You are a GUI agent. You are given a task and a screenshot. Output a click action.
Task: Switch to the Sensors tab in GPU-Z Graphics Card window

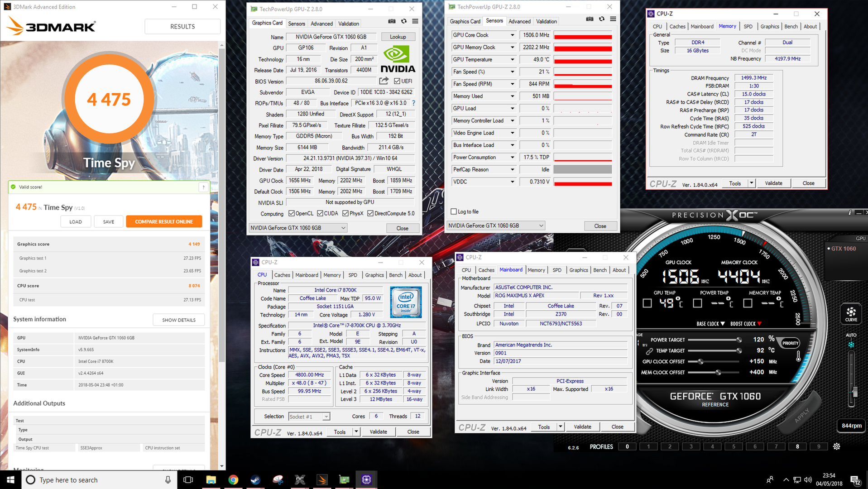(x=297, y=24)
